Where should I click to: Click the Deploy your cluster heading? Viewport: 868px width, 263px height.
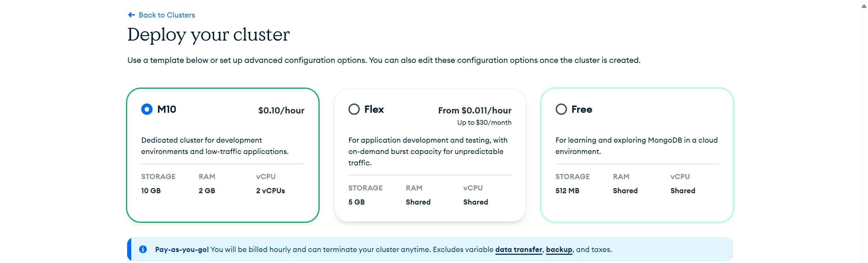pyautogui.click(x=209, y=34)
